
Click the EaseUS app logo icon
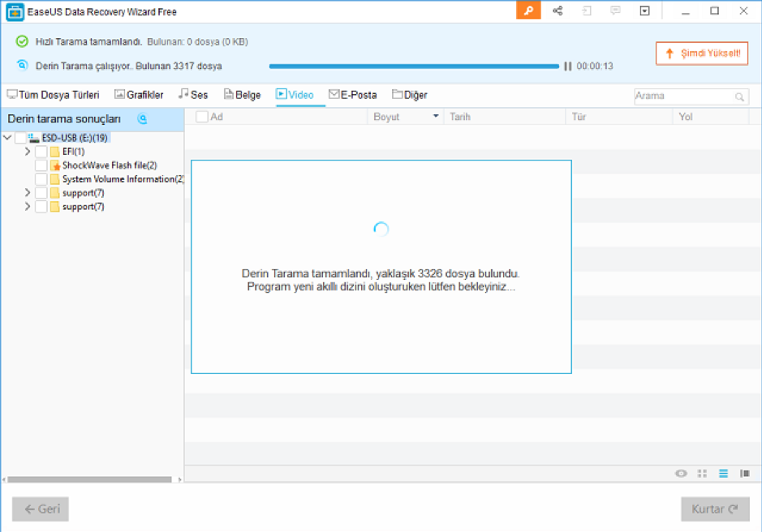coord(15,11)
